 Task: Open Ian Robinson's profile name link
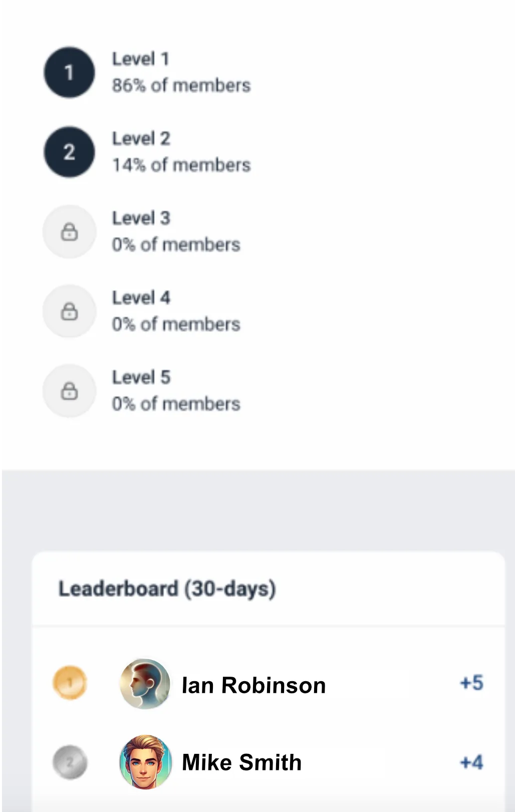point(253,685)
